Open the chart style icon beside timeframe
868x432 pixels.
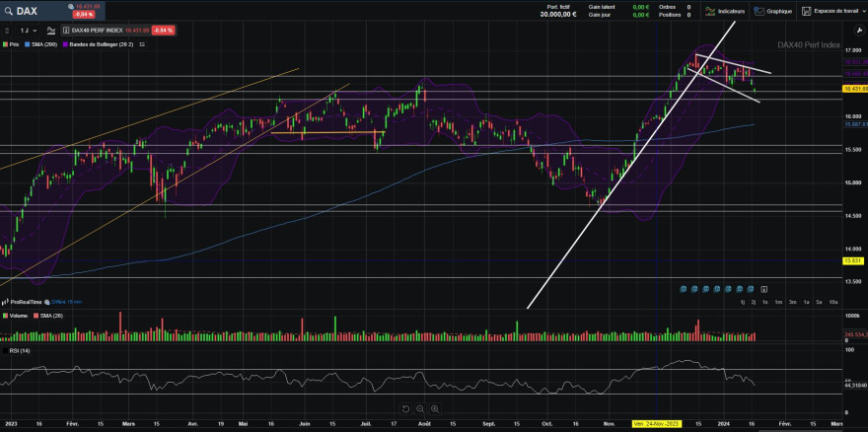(x=51, y=31)
